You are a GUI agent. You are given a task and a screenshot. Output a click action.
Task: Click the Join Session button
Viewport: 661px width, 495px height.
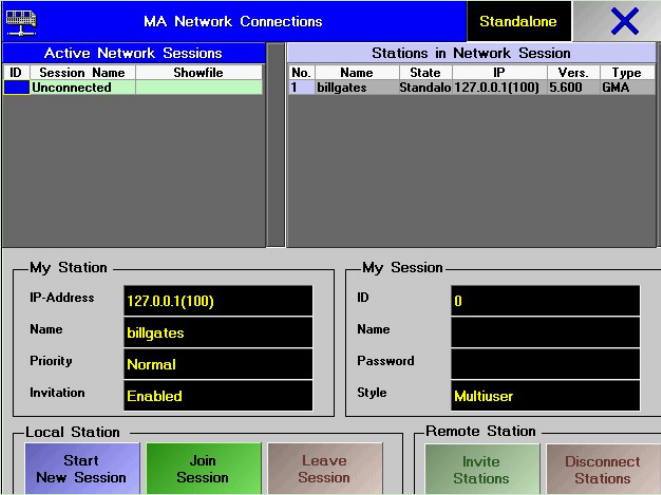(204, 468)
